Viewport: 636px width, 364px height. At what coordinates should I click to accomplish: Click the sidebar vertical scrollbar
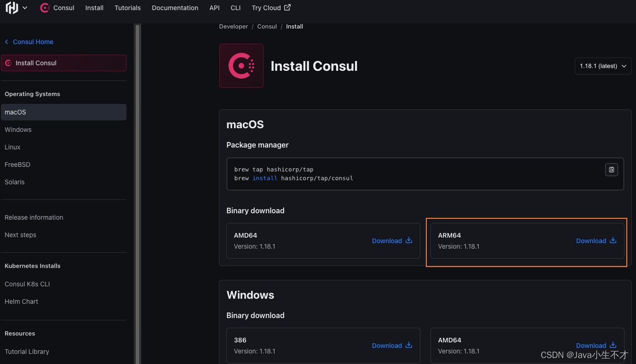coord(137,193)
